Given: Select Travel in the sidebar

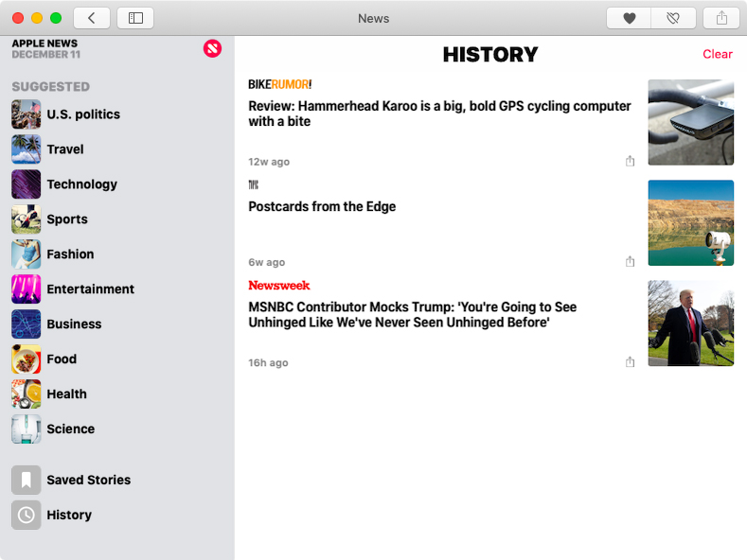Looking at the screenshot, I should tap(65, 149).
